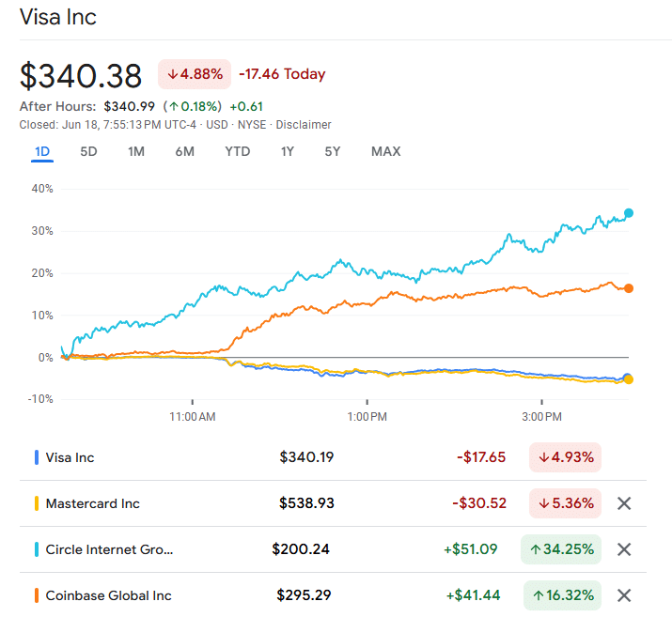Open the Circle Internet Gro... stock row
Viewport: 672px width, 617px height.
(333, 549)
